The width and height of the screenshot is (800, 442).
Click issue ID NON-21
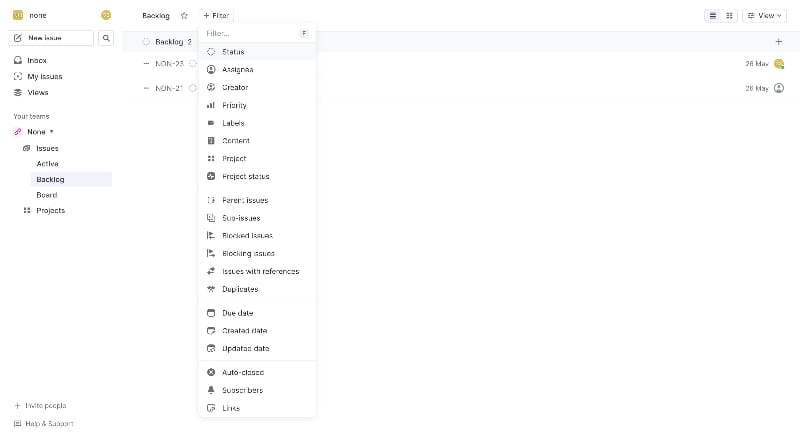click(x=169, y=88)
